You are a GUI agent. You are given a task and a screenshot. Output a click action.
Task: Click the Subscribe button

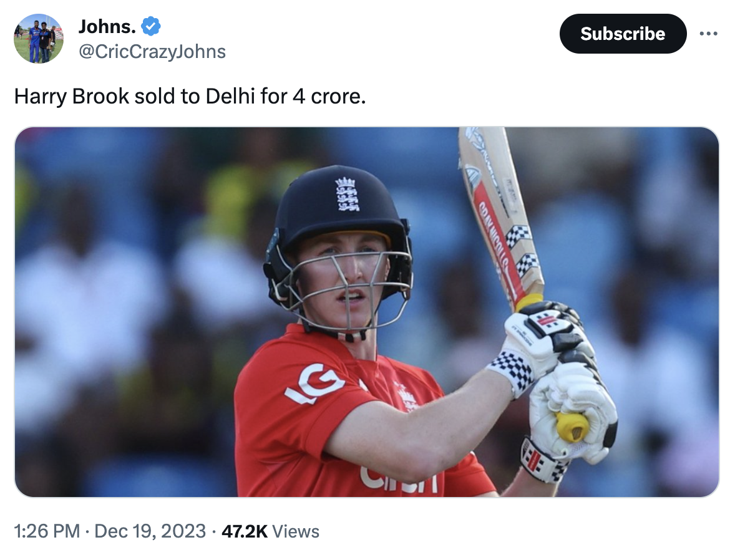[623, 34]
